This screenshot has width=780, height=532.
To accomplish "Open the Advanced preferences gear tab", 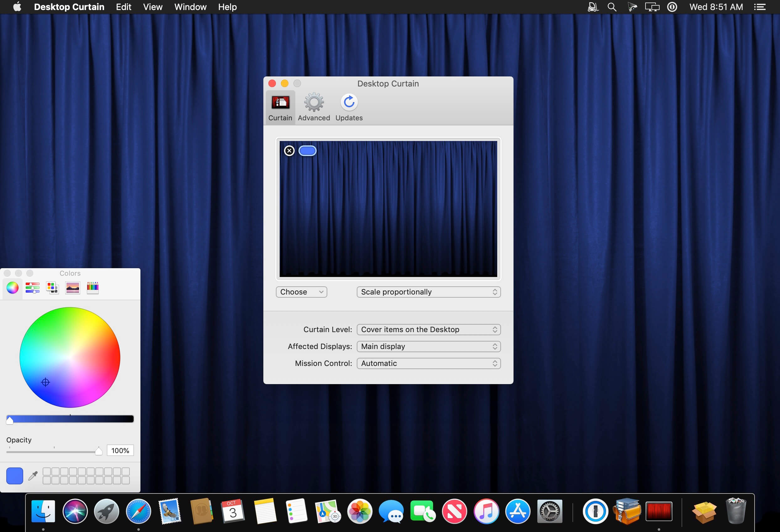I will coord(314,107).
